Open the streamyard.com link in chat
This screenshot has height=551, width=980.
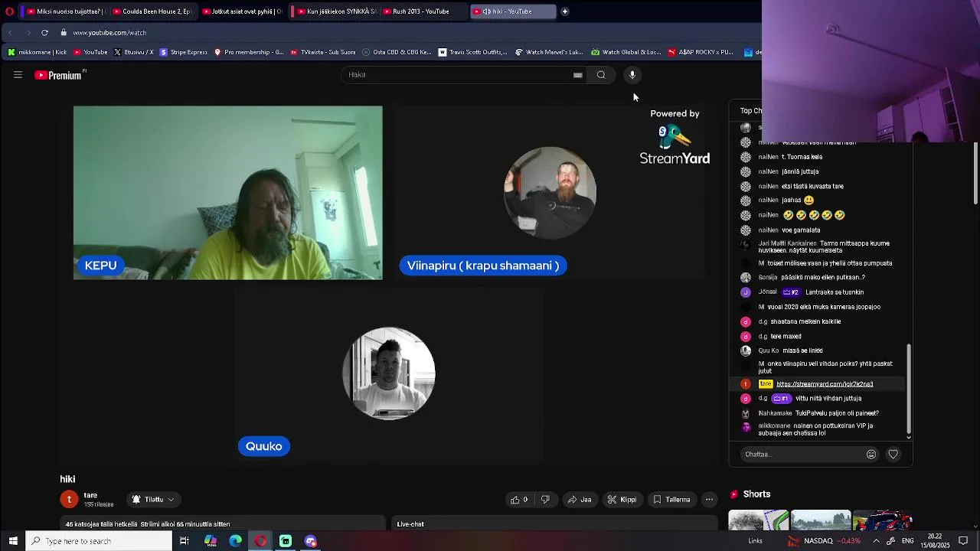tap(825, 384)
